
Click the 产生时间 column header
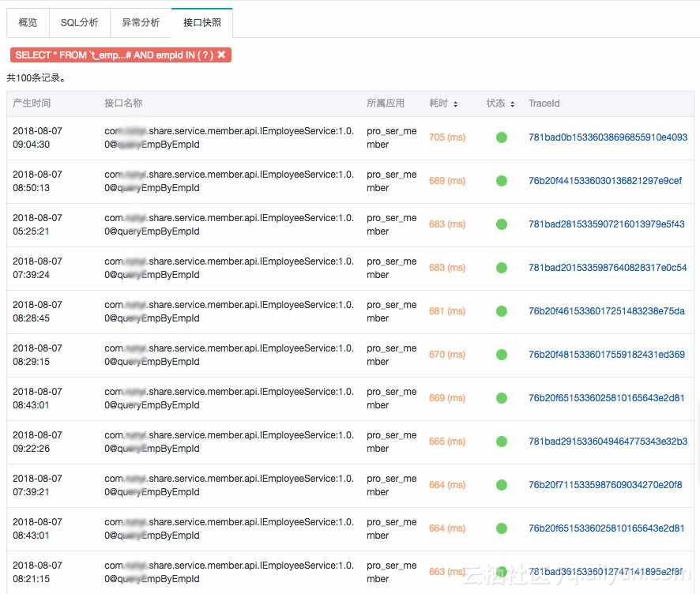[32, 103]
